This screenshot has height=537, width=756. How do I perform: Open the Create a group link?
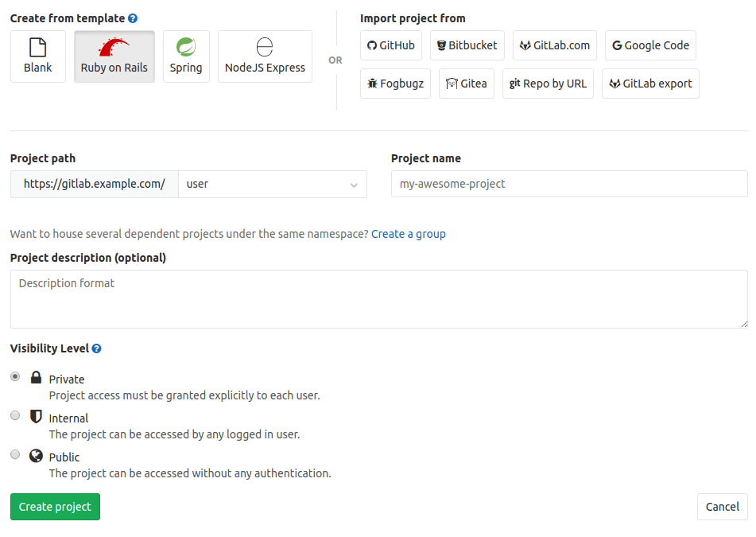[x=408, y=234]
